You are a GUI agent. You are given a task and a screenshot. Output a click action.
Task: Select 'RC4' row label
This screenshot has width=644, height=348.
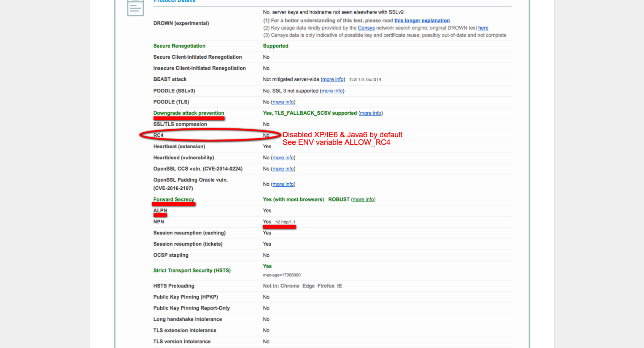click(158, 135)
